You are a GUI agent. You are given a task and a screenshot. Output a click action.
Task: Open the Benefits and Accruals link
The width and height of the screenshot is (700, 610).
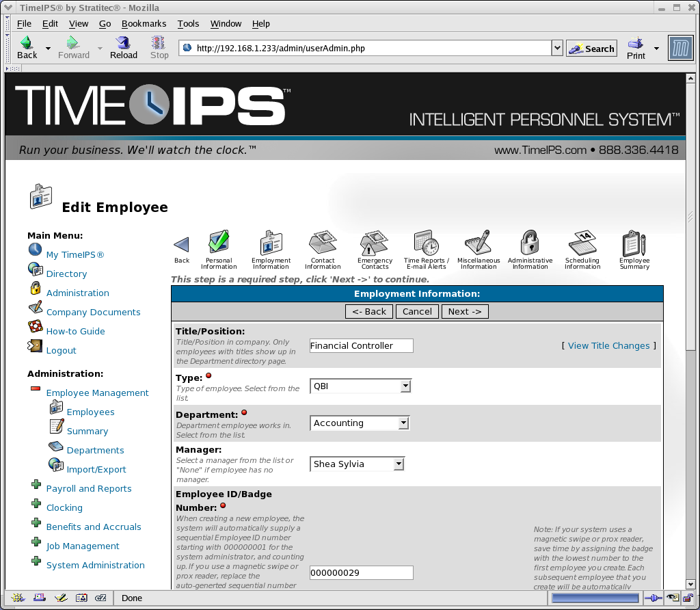click(x=94, y=527)
